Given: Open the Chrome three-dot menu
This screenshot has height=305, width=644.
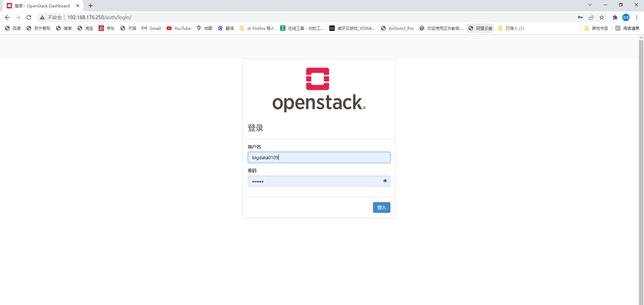Looking at the screenshot, I should click(637, 17).
